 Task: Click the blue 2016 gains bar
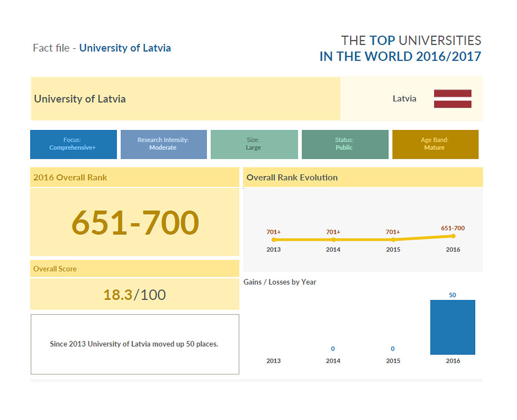[452, 327]
